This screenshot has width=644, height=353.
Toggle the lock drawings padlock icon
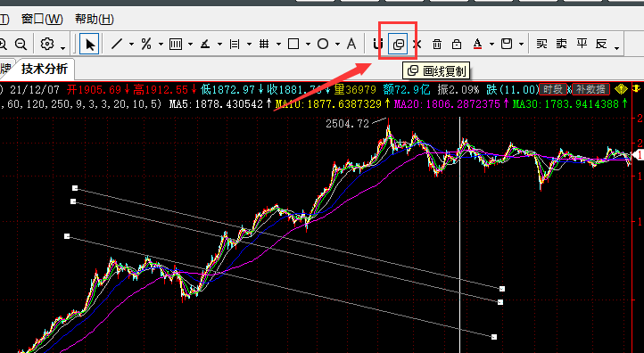pyautogui.click(x=457, y=44)
